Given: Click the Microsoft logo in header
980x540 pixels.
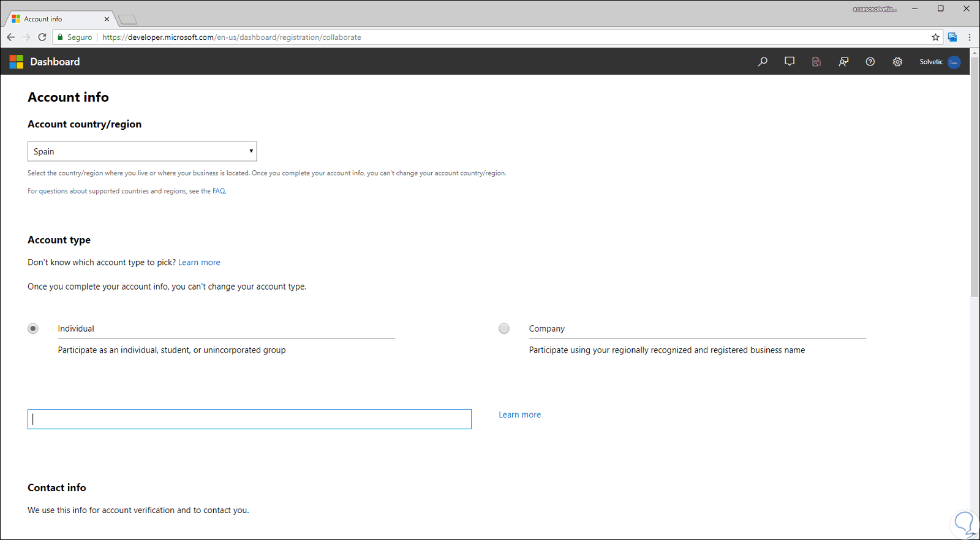Looking at the screenshot, I should 17,62.
